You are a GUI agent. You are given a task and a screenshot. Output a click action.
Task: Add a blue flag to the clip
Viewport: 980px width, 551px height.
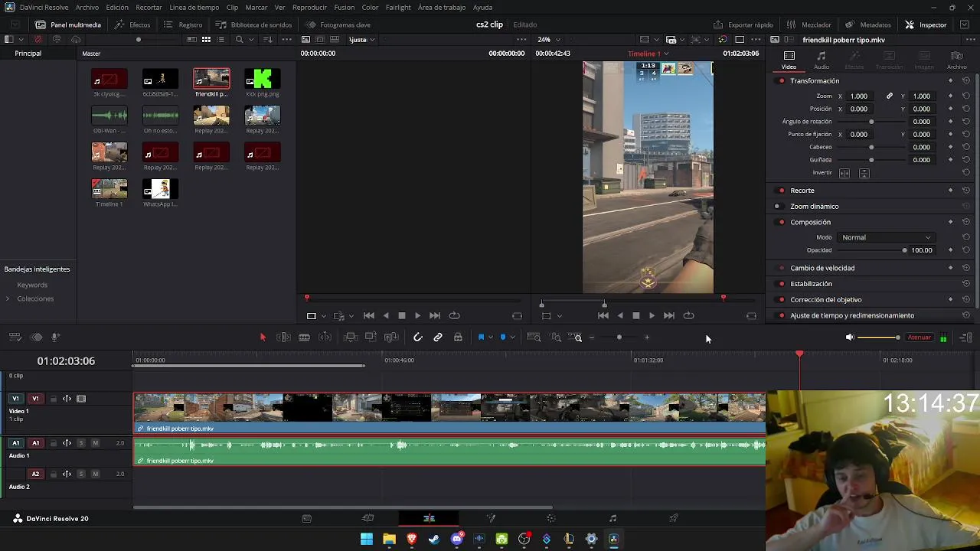(x=481, y=337)
